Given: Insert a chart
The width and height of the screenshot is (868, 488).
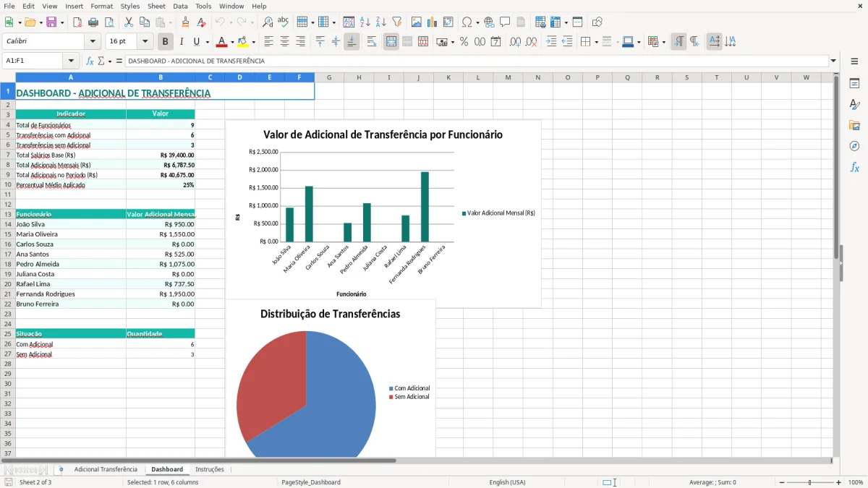Looking at the screenshot, I should click(433, 22).
